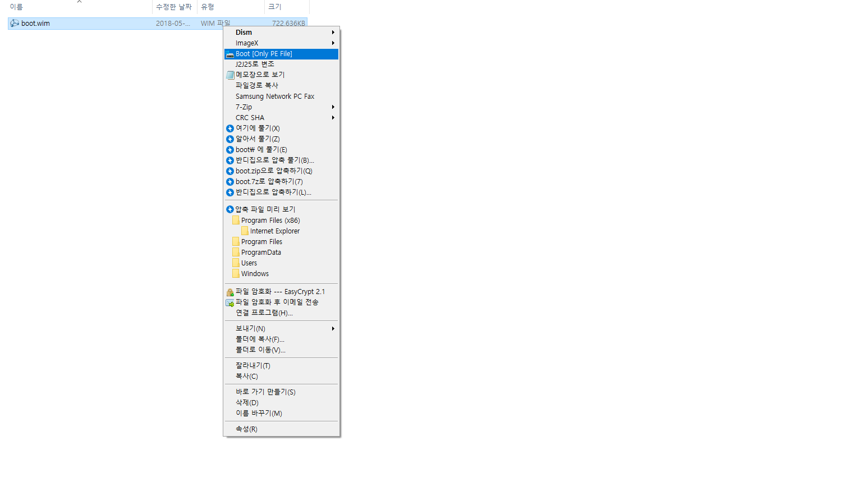This screenshot has width=868, height=477.
Task: Open 연결 프로그램(H)...
Action: point(281,313)
